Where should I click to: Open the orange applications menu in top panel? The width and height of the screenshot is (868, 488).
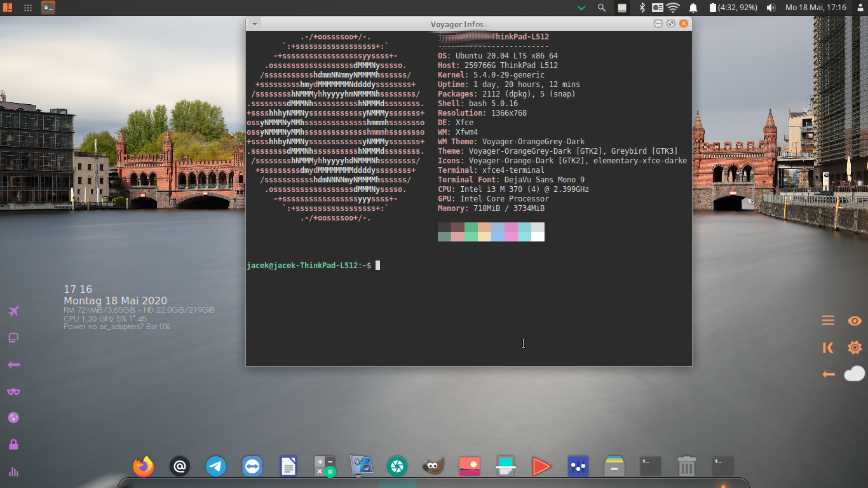click(8, 8)
